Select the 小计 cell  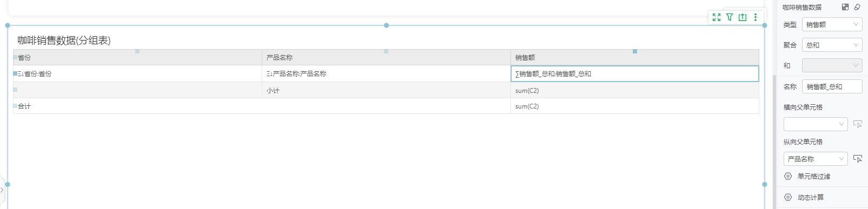click(x=386, y=90)
